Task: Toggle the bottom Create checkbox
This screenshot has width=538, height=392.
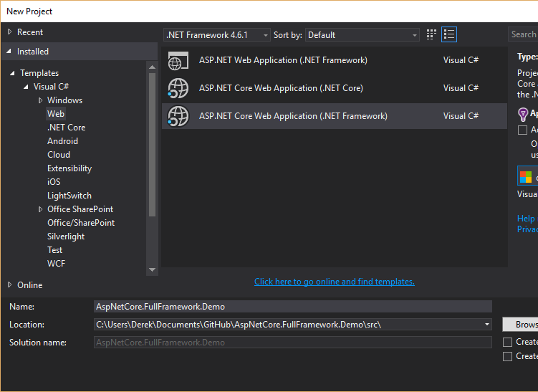Action: [x=507, y=356]
